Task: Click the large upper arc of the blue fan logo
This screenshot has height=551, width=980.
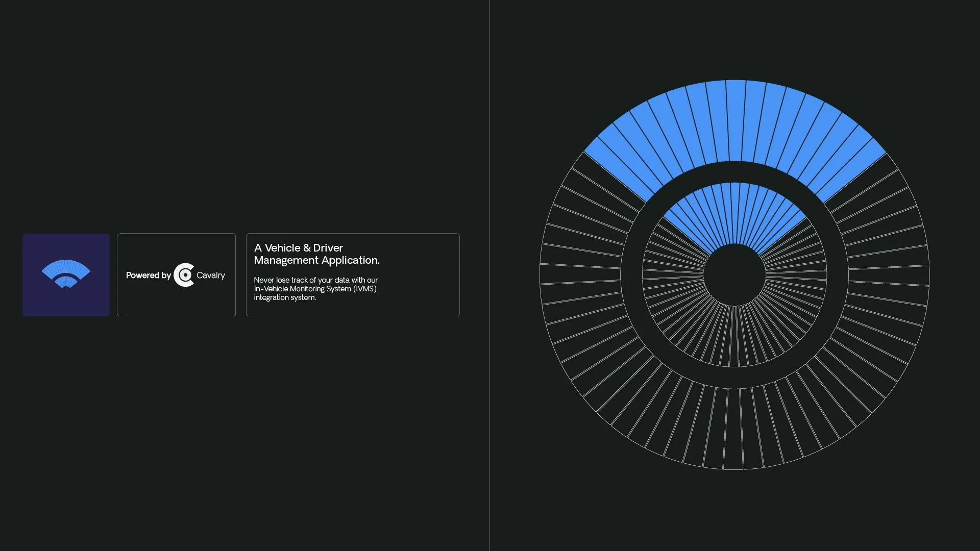Action: (x=66, y=267)
